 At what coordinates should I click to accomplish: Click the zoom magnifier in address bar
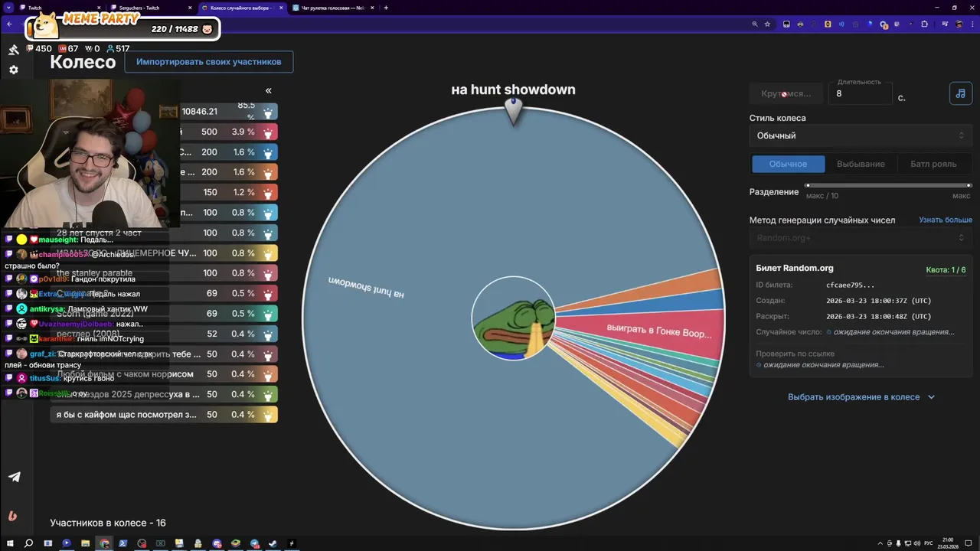pos(754,24)
